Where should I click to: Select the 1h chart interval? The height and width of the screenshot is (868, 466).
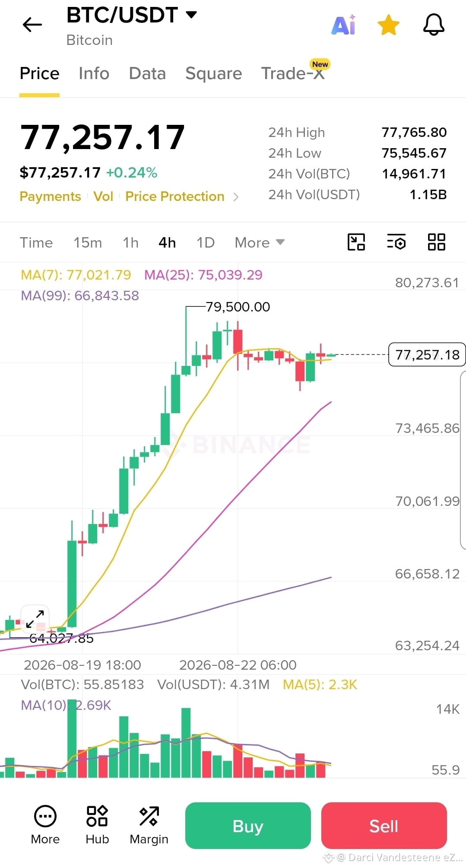pos(130,242)
